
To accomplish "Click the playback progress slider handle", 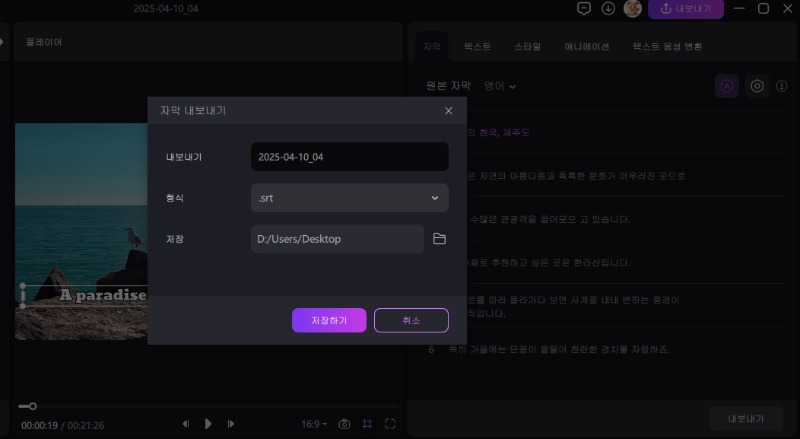I will coord(33,406).
